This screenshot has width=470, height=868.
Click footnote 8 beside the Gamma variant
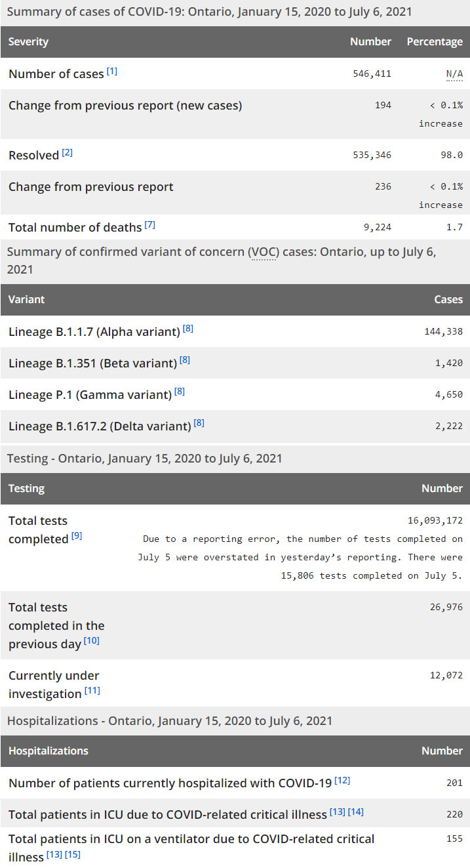(x=180, y=392)
